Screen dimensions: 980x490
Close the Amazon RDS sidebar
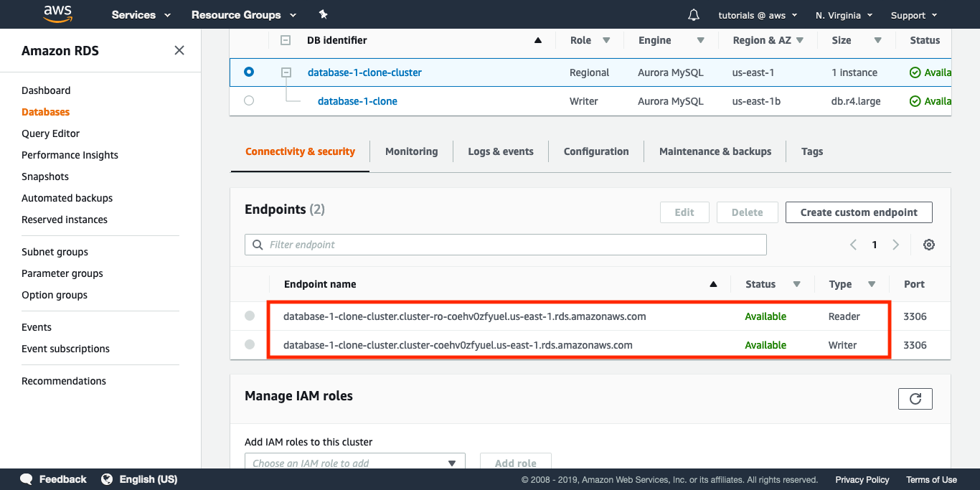tap(179, 50)
